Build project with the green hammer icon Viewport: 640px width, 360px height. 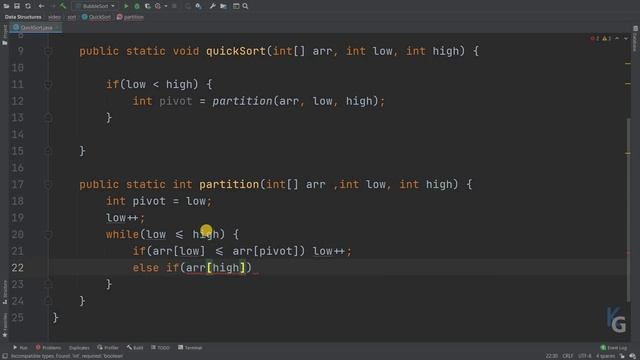63,6
